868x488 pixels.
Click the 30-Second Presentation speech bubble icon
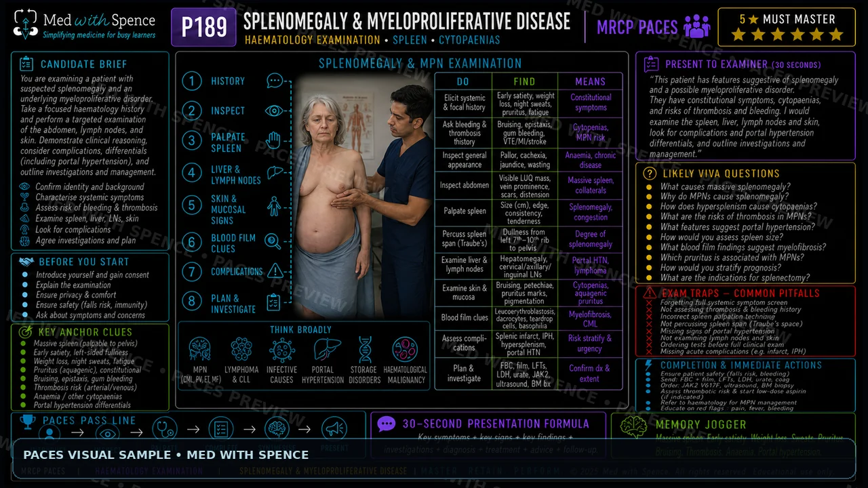click(x=387, y=424)
